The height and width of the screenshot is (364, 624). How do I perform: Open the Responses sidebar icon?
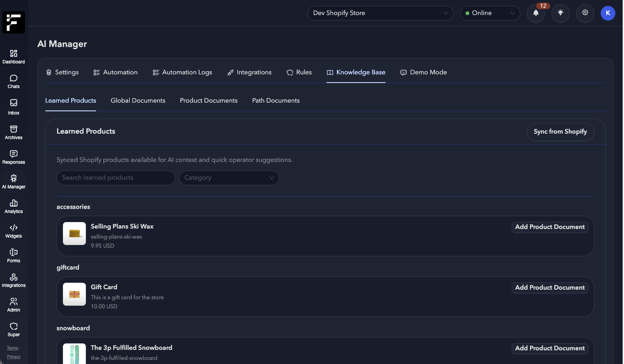(13, 156)
